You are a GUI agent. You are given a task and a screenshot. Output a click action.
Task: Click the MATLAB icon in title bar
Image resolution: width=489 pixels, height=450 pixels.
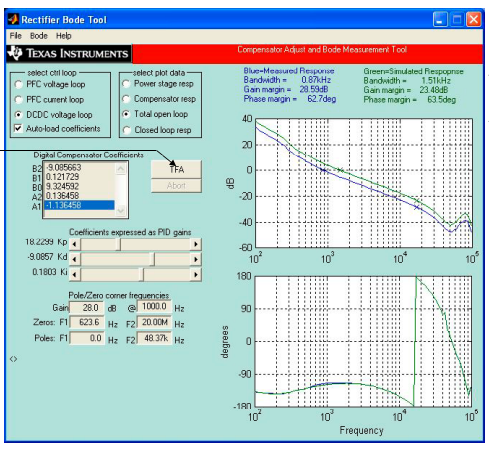point(13,19)
